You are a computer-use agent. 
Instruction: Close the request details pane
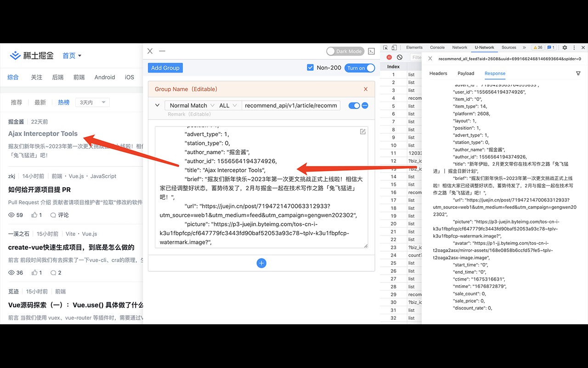click(430, 58)
